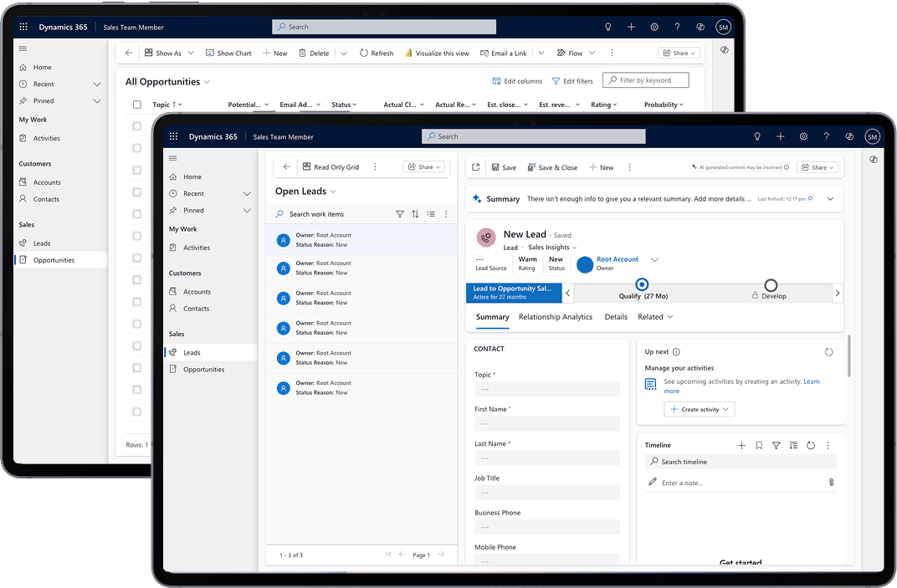897x588 pixels.
Task: Open the Dynamics 365 app launcher waffle icon
Action: [173, 135]
